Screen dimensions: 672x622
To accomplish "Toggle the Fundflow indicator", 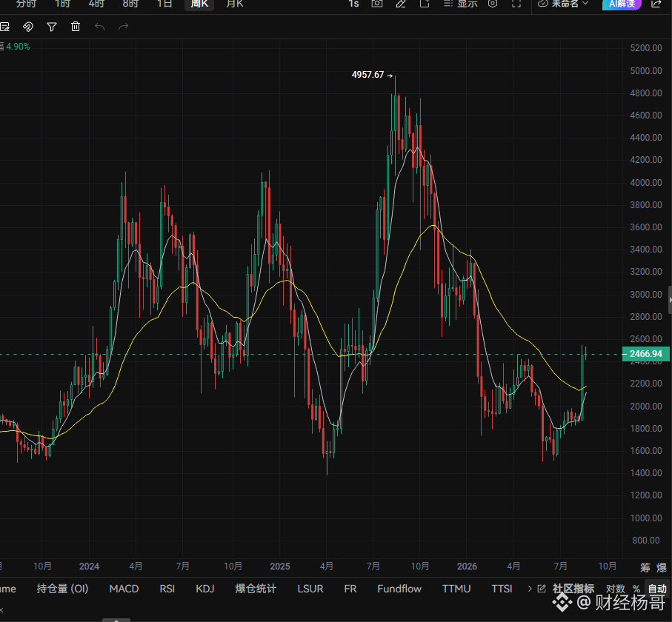I will (x=399, y=589).
